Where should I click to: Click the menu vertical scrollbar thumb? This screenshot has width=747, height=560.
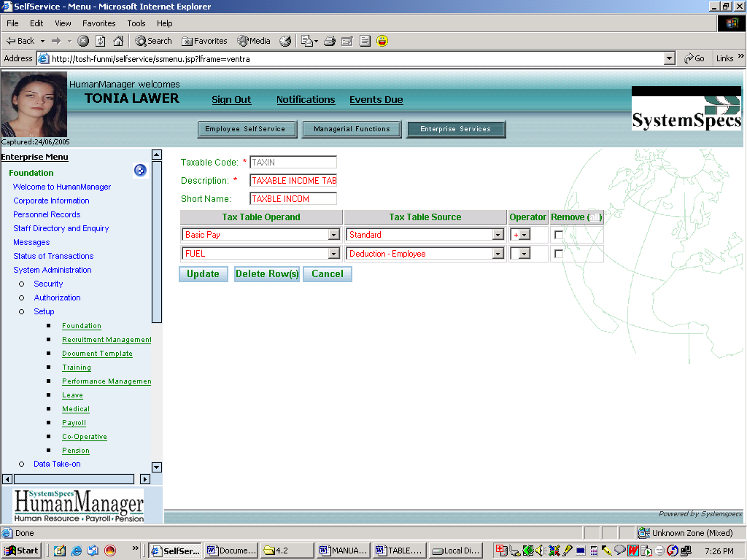point(157,242)
